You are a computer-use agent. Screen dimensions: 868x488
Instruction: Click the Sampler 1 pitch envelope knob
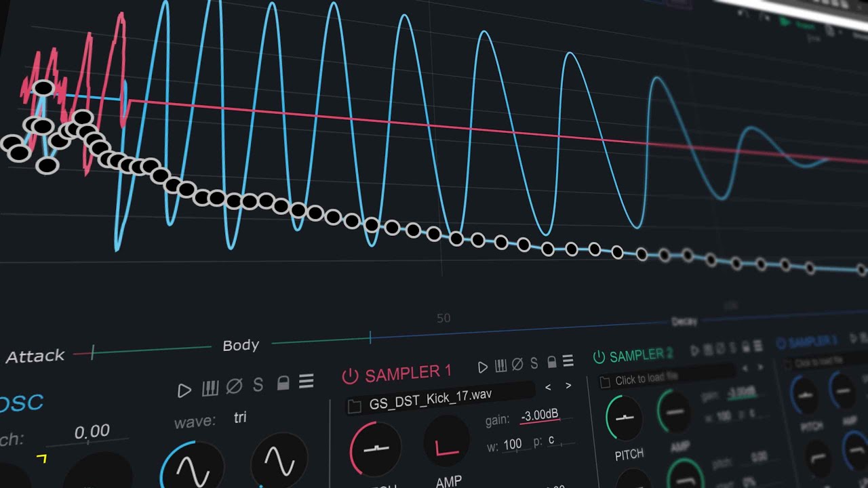(375, 448)
